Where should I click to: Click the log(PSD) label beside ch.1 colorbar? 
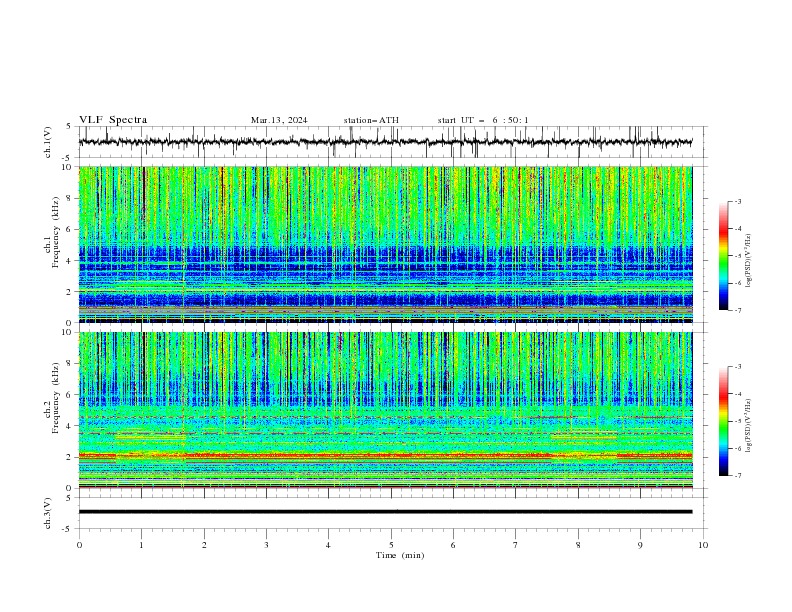coord(748,261)
